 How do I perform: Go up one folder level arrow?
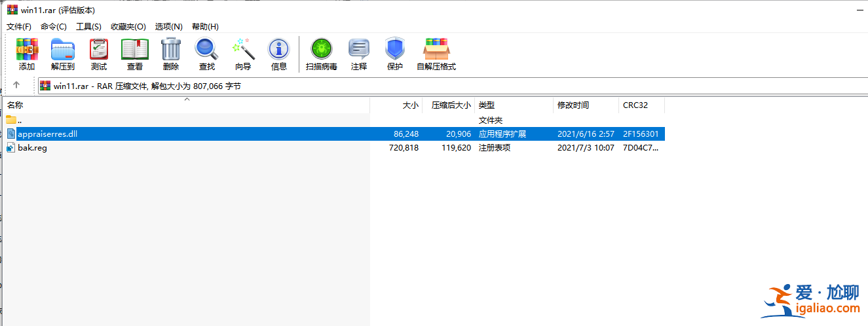[x=16, y=85]
